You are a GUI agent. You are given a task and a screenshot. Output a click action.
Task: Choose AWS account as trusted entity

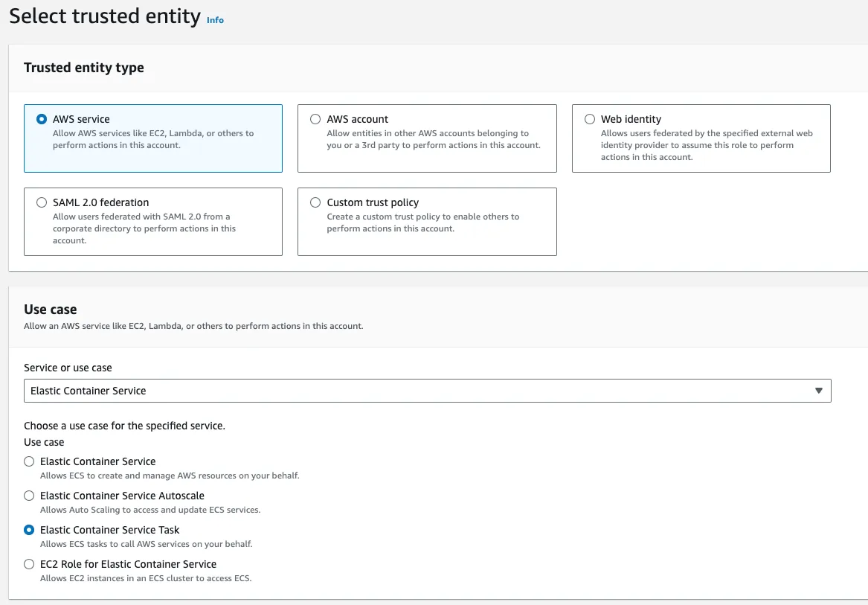click(315, 119)
